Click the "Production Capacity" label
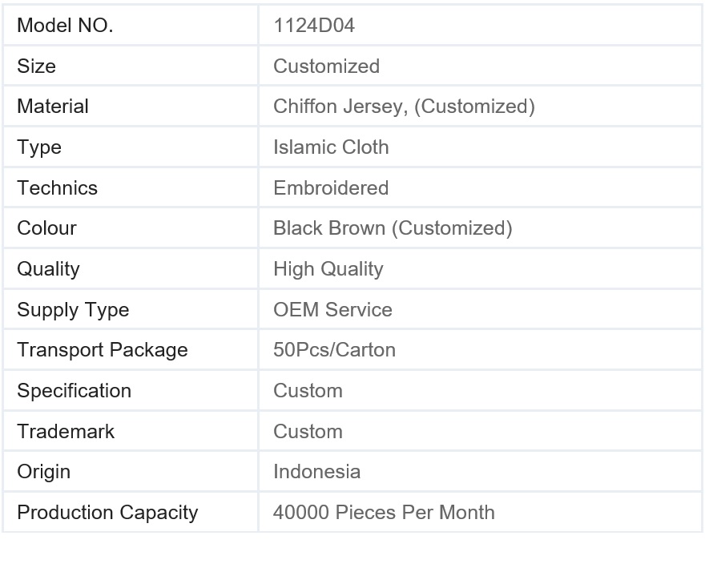 [107, 513]
